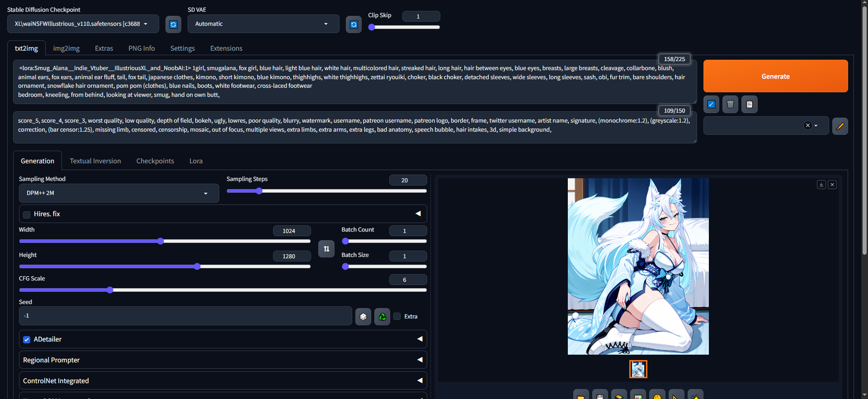Image resolution: width=868 pixels, height=399 pixels.
Task: Click the Width value field showing 1024
Action: [292, 231]
